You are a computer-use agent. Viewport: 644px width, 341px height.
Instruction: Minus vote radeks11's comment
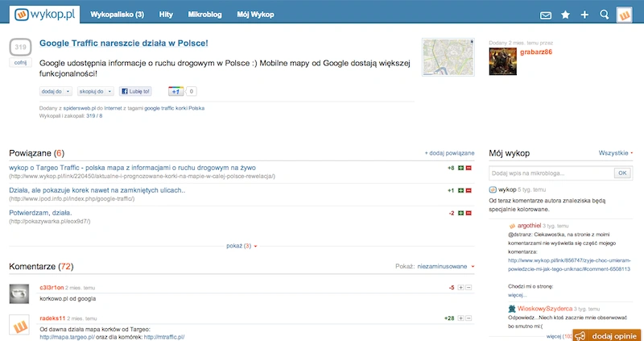coord(469,318)
